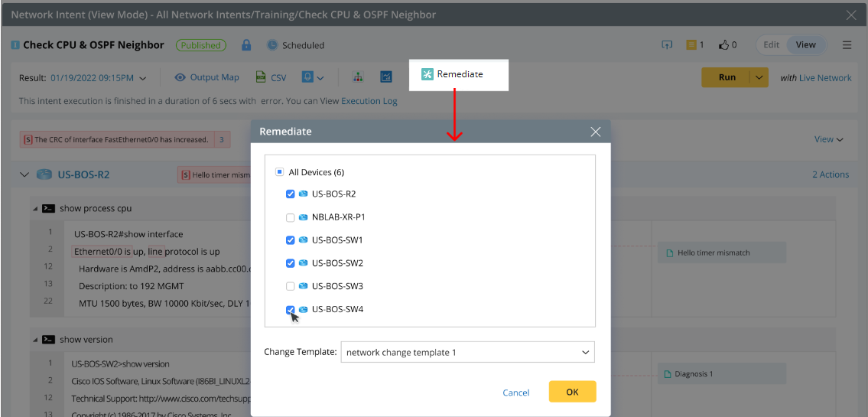
Task: Switch to Edit mode
Action: [x=771, y=45]
